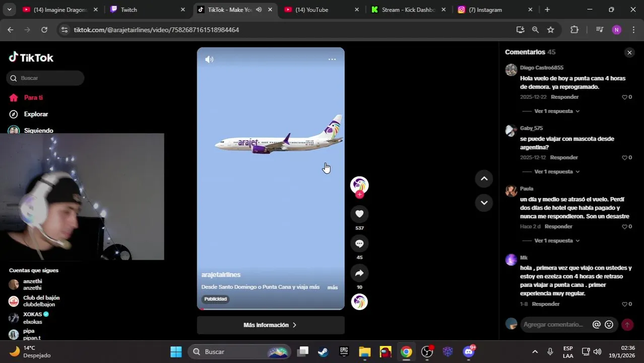Follow arajetairlines with the red plus badge
This screenshot has height=363, width=644.
(359, 195)
